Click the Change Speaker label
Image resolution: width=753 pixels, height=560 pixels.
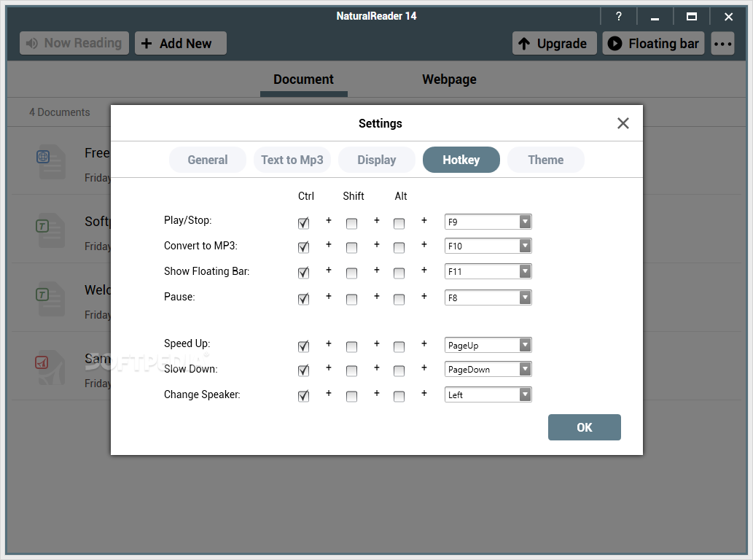click(x=202, y=394)
